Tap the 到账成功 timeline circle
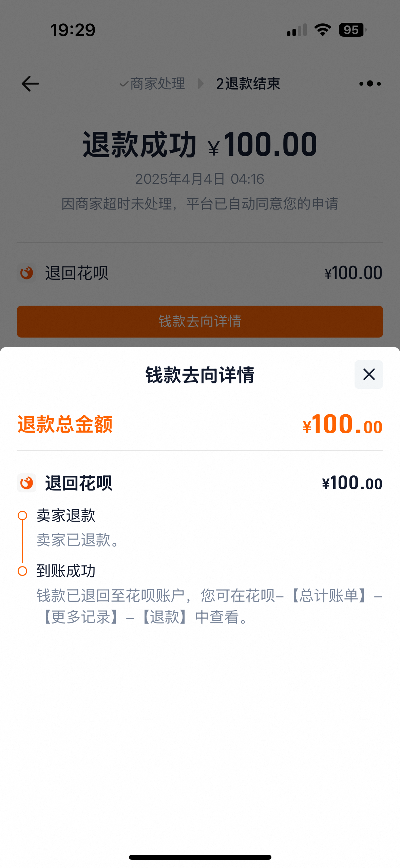 22,571
